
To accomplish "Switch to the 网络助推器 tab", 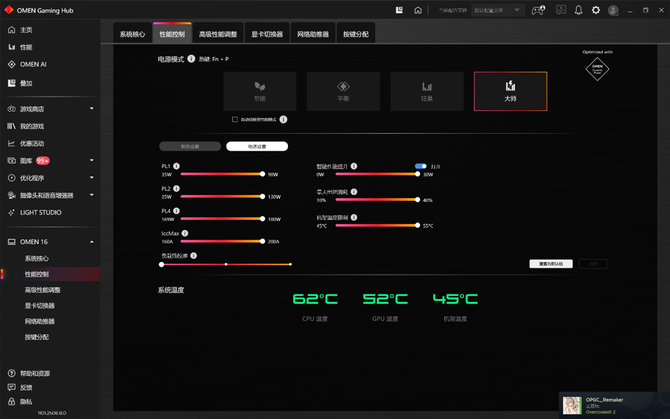I will coord(313,34).
